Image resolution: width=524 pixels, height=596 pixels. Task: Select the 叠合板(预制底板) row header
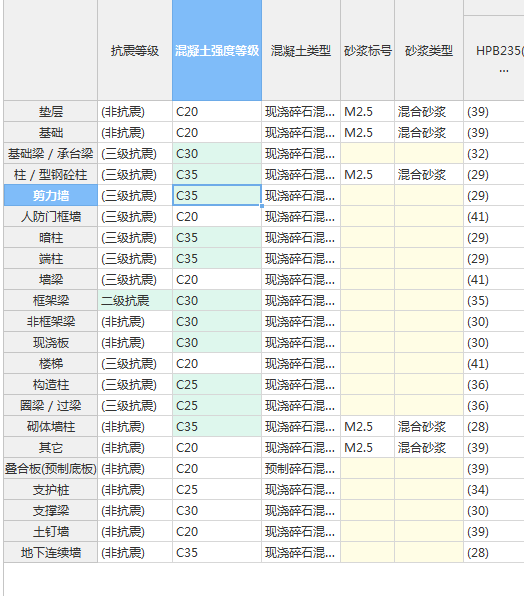51,469
